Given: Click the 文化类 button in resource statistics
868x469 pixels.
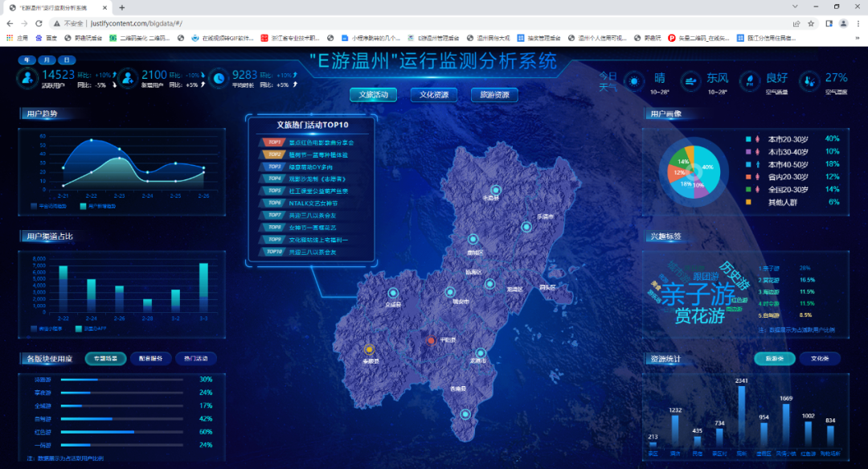Looking at the screenshot, I should coord(819,359).
